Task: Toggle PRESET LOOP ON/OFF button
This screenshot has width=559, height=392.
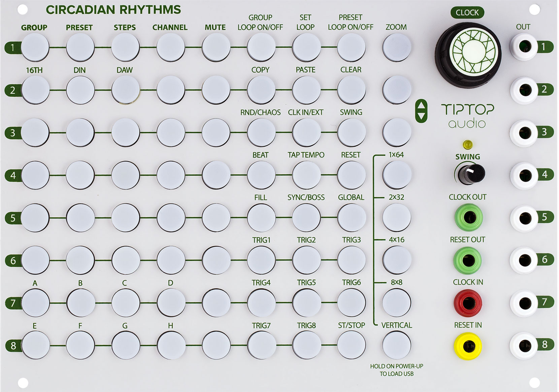Action: (351, 47)
